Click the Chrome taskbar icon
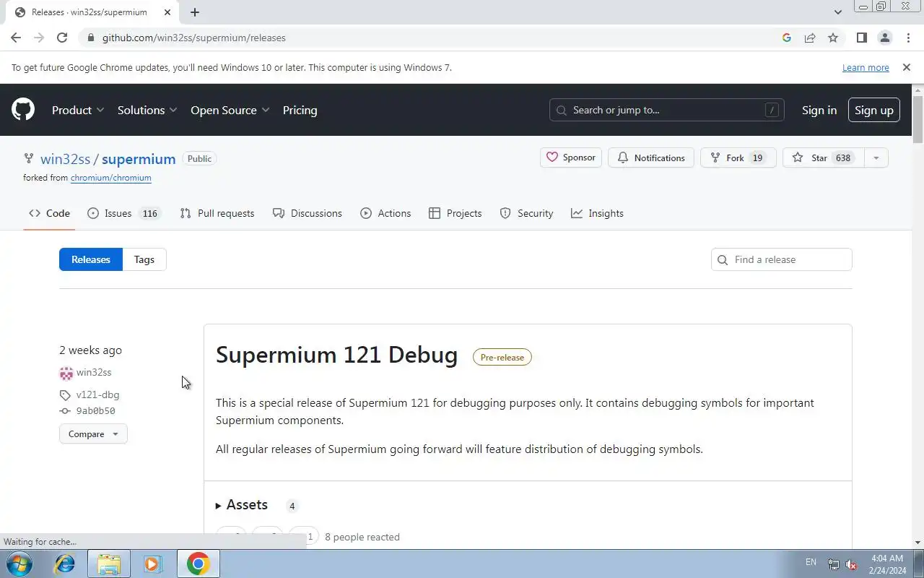924x578 pixels. tap(198, 564)
